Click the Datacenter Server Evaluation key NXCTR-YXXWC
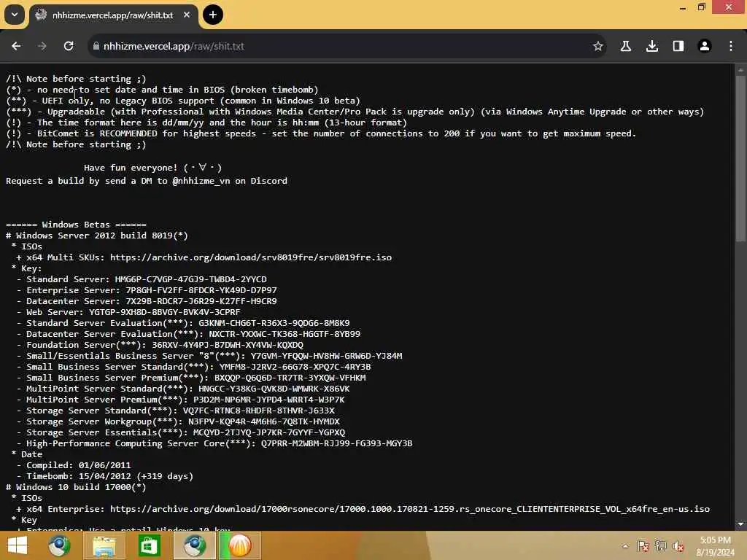This screenshot has height=560, width=747. 285,334
